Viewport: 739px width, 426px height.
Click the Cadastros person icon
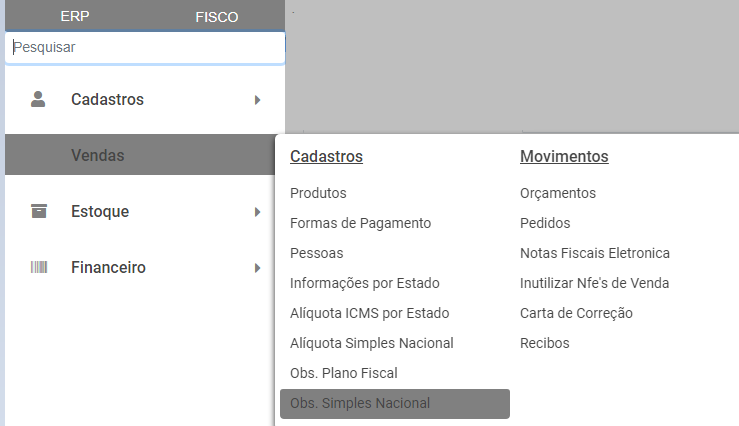[39, 99]
